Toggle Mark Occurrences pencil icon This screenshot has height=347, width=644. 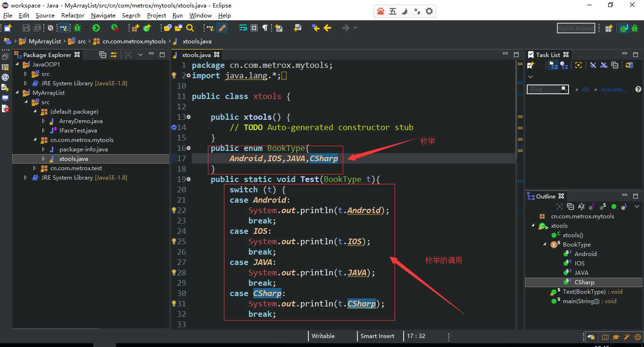pos(222,28)
